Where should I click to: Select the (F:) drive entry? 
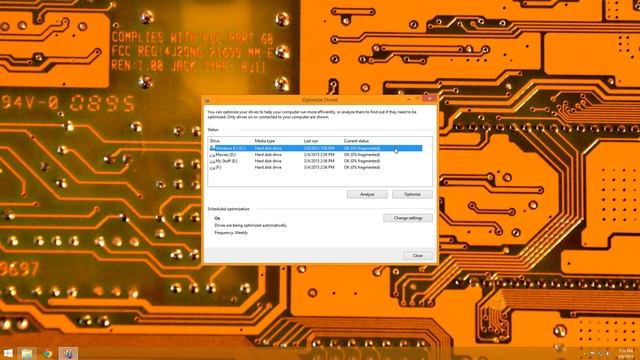click(219, 167)
